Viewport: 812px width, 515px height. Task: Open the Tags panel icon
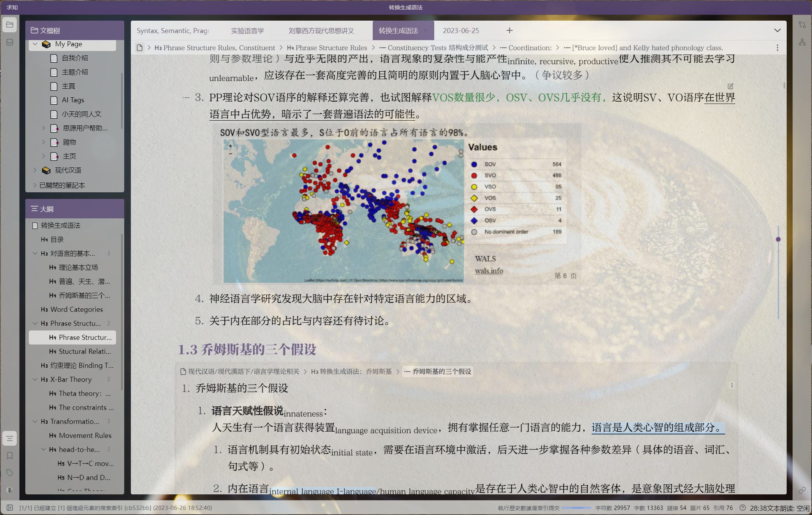pos(10,473)
